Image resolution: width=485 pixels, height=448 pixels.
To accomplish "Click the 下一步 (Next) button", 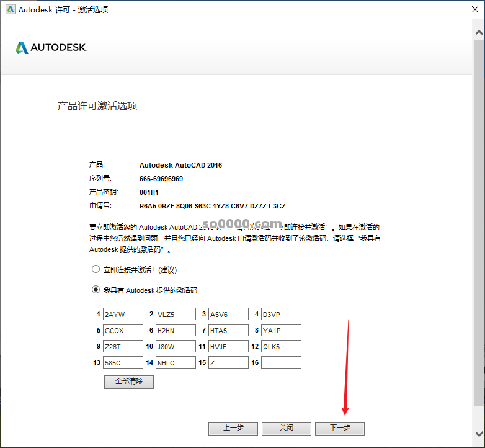I will click(x=339, y=428).
